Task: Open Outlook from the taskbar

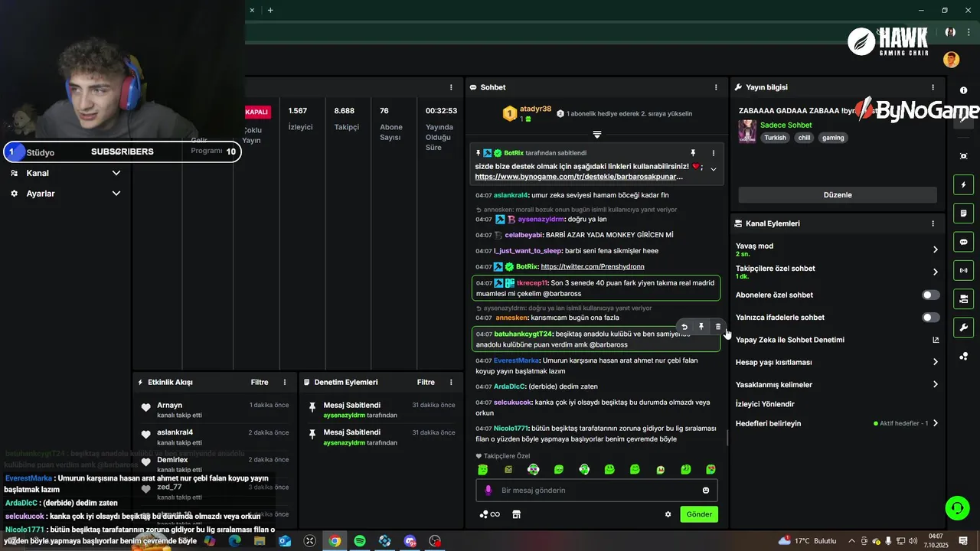Action: [285, 541]
